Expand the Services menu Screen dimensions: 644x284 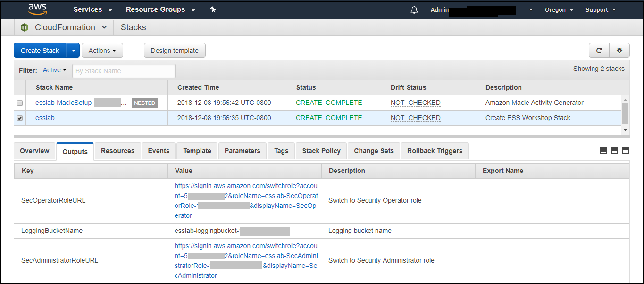tap(93, 9)
